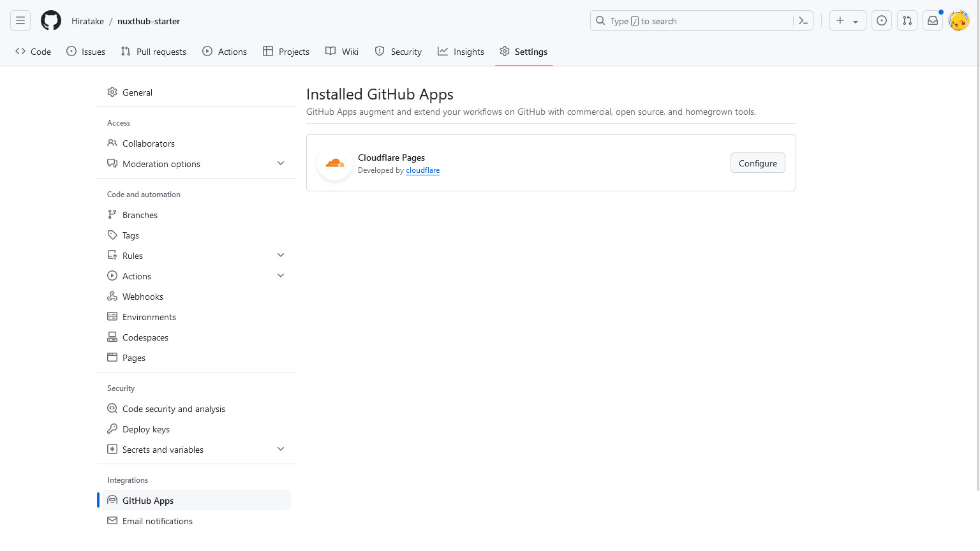
Task: Switch to the Issues tab
Action: click(85, 52)
